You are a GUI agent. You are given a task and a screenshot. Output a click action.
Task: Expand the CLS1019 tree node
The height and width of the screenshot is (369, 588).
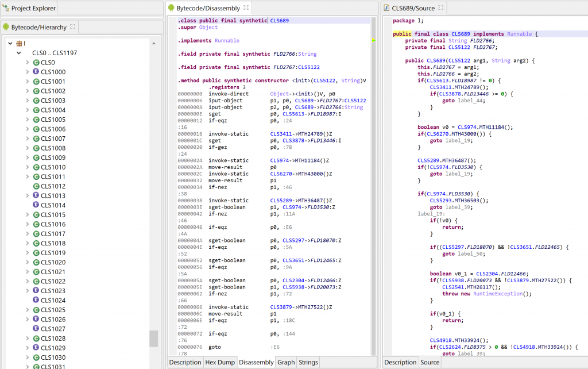28,253
